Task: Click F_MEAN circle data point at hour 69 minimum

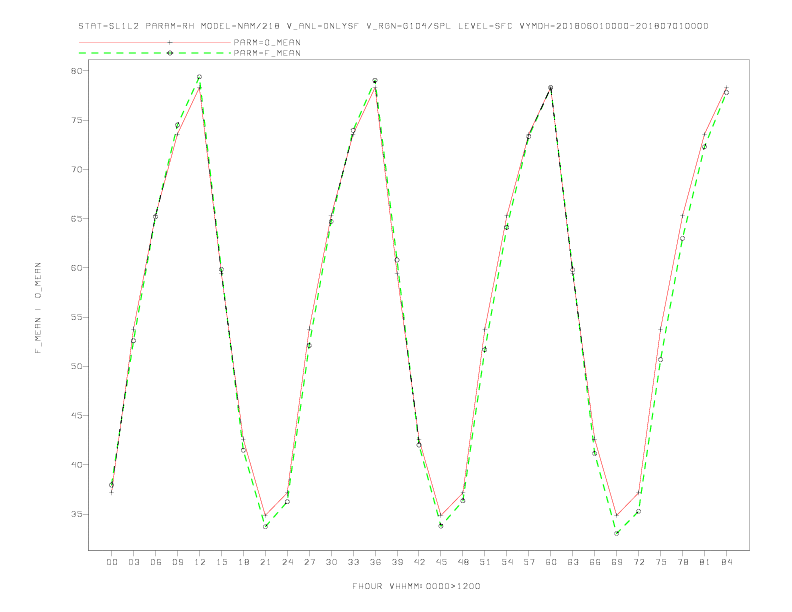Action: [617, 533]
